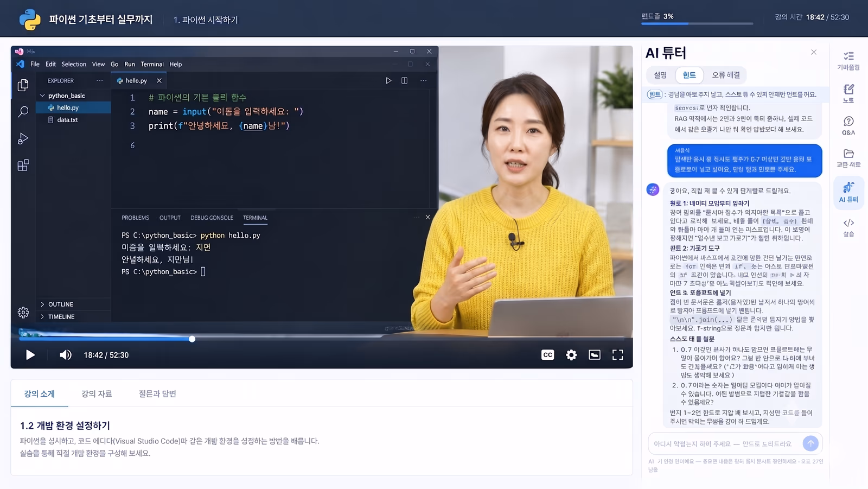Open the code </> sidebar icon
The image size is (868, 489).
tap(848, 227)
